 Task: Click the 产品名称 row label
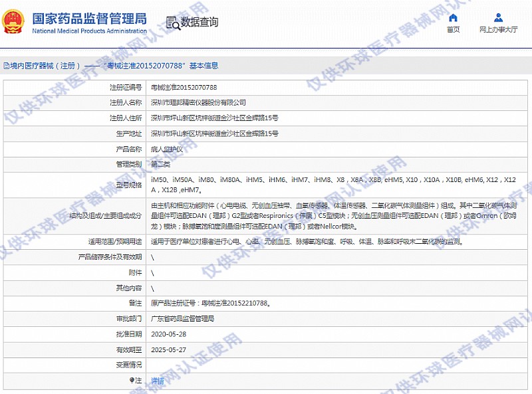click(129, 149)
